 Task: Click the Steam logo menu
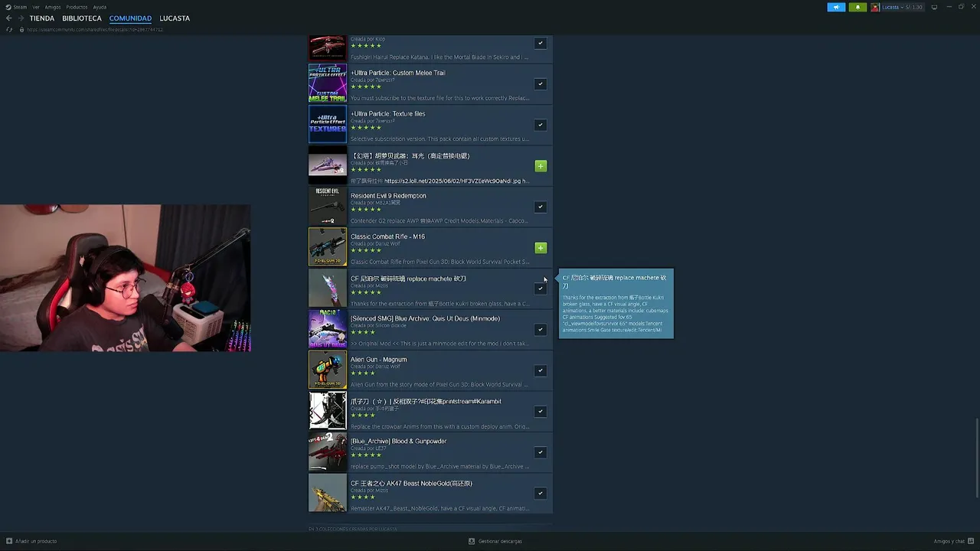pos(15,7)
